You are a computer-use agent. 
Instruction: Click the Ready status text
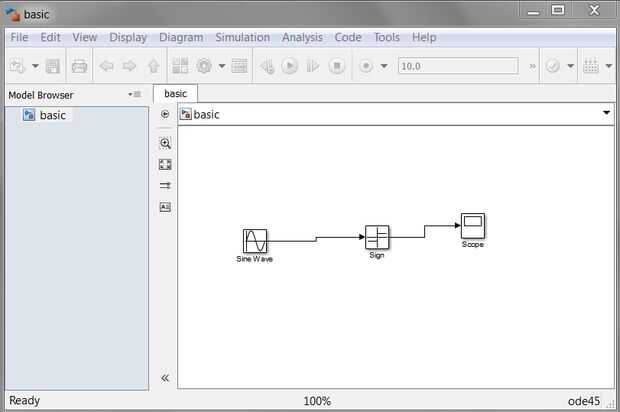[x=25, y=401]
